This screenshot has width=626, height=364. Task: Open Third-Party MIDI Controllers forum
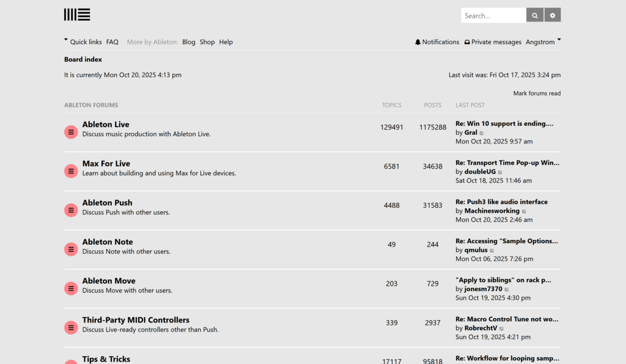click(136, 320)
